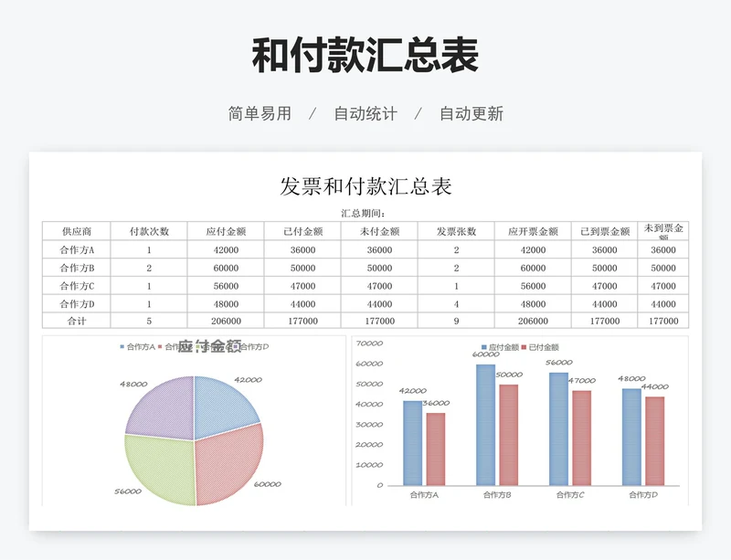Click the sheet title 发票和付款汇总表
The height and width of the screenshot is (560, 731).
point(365,186)
